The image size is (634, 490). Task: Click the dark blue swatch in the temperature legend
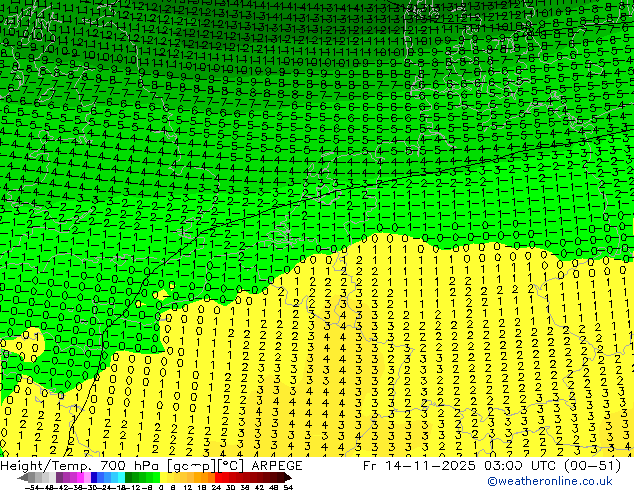(x=94, y=478)
